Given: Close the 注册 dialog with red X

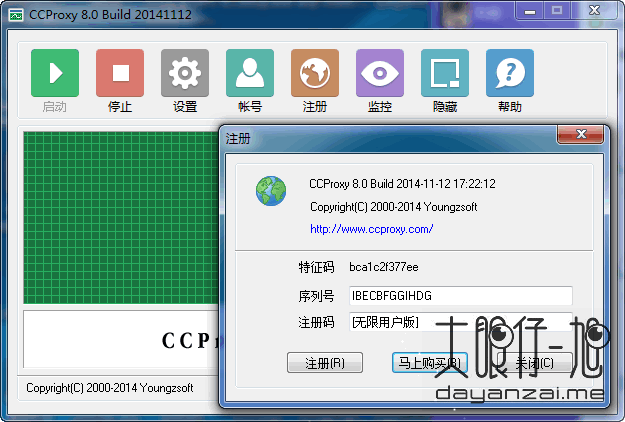Looking at the screenshot, I should click(581, 134).
